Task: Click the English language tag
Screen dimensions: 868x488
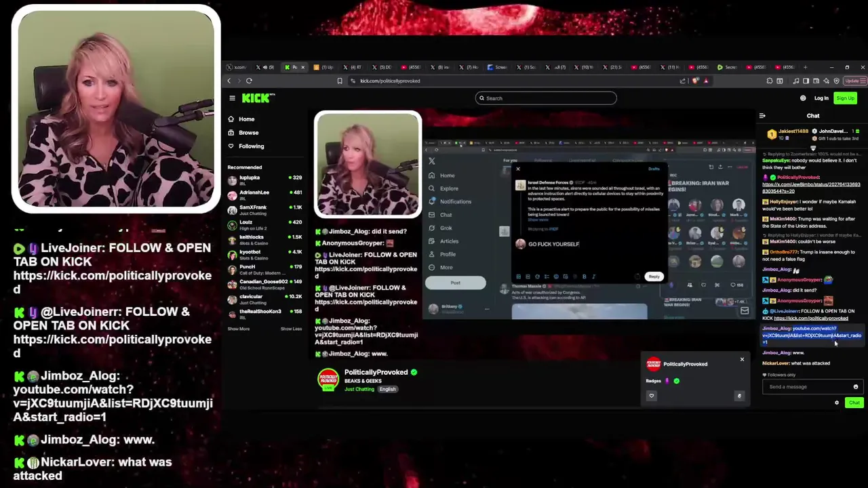Action: tap(388, 389)
